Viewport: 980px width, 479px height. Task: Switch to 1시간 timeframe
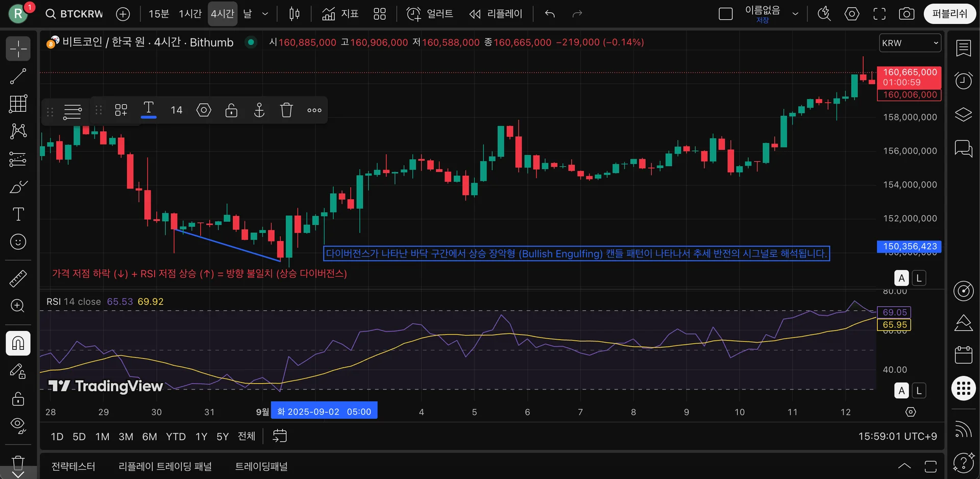[190, 14]
